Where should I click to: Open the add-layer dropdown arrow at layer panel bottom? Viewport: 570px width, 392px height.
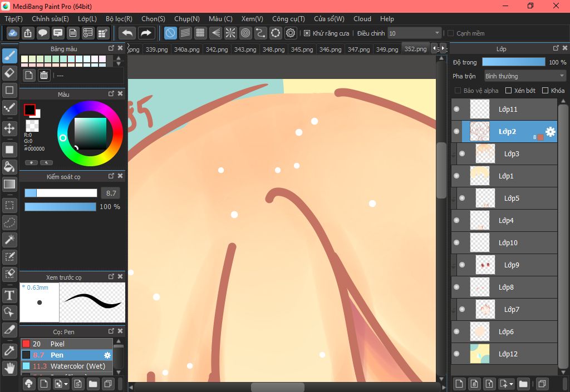(512, 384)
